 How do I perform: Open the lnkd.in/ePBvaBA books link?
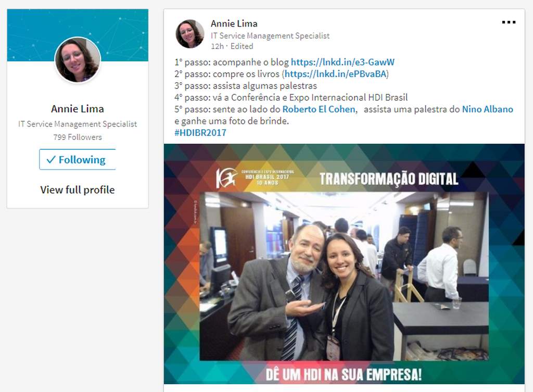(336, 74)
